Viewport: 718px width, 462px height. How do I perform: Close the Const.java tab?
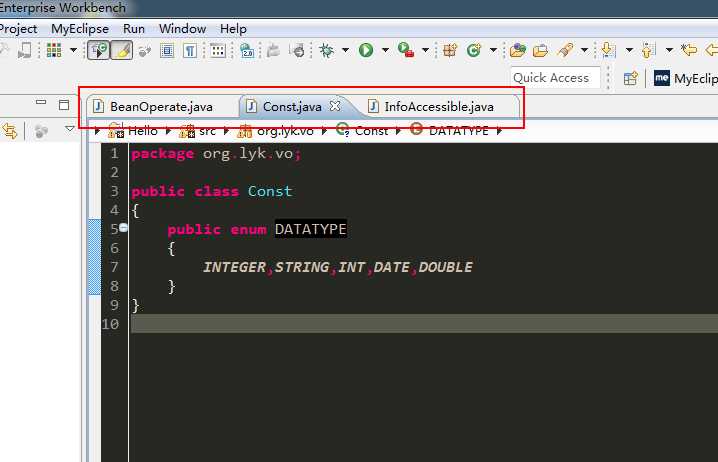pos(335,106)
